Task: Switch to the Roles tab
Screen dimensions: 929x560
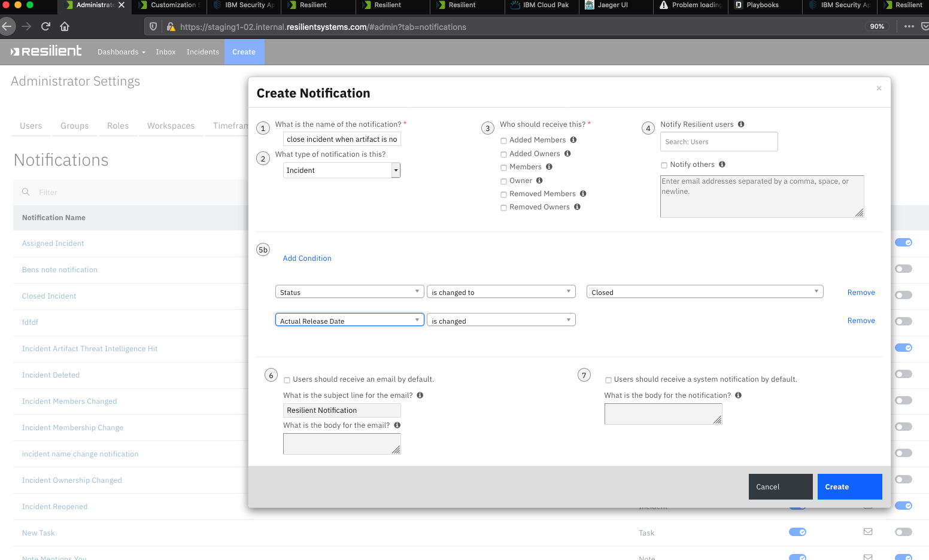Action: (x=118, y=126)
